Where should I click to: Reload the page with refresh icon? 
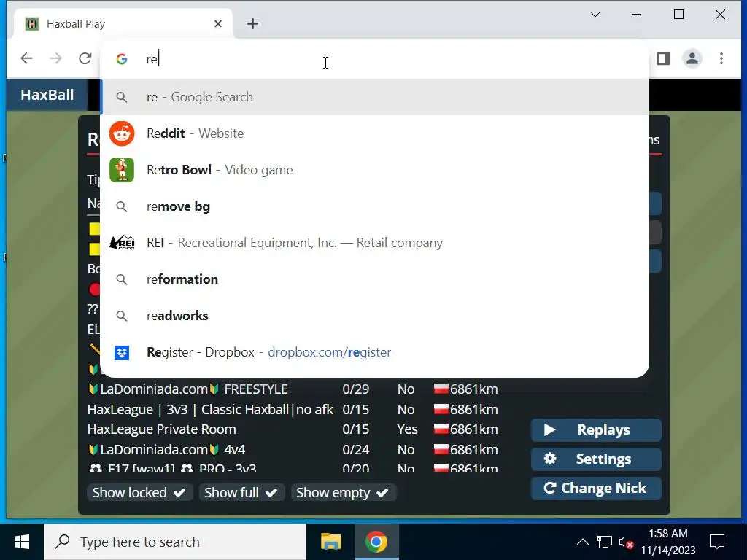tap(85, 58)
